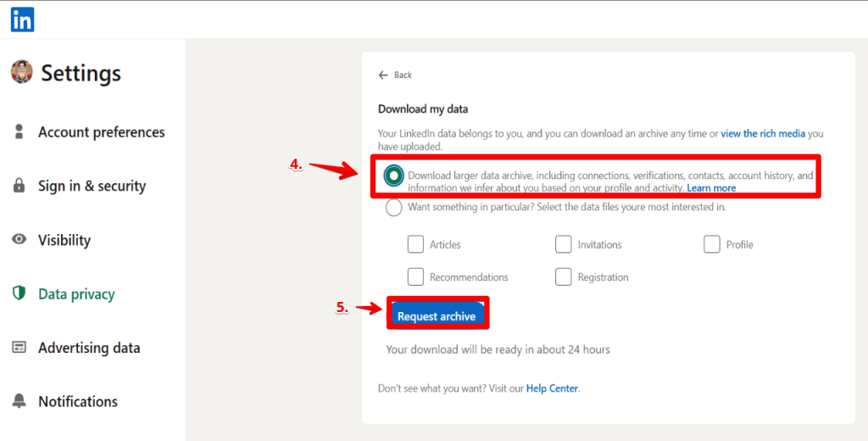Click the Visibility eye icon
The width and height of the screenshot is (868, 441).
pos(19,239)
